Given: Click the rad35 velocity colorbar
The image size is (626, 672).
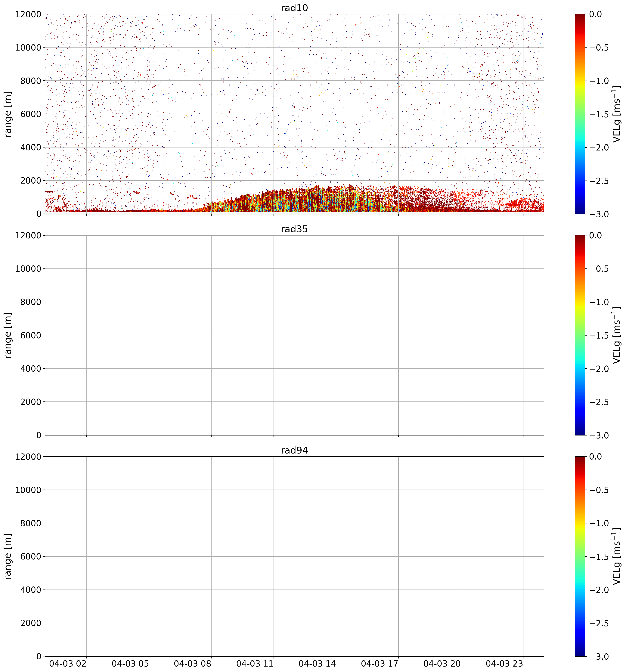Looking at the screenshot, I should pyautogui.click(x=580, y=335).
